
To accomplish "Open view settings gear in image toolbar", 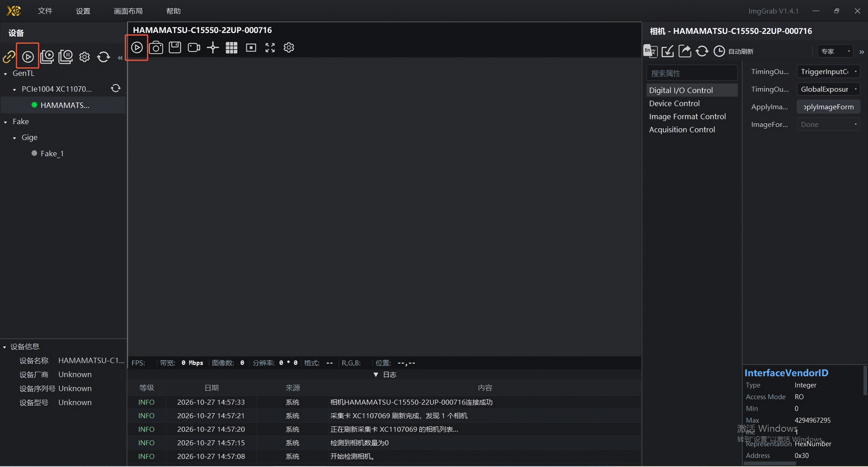I will coord(289,47).
